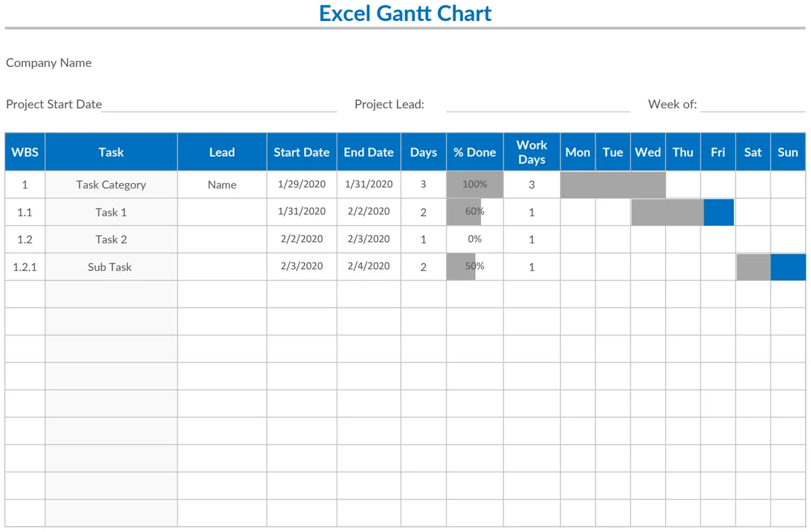Click end date 1/31/2020 for Task Category
The image size is (811, 532).
pos(368,184)
